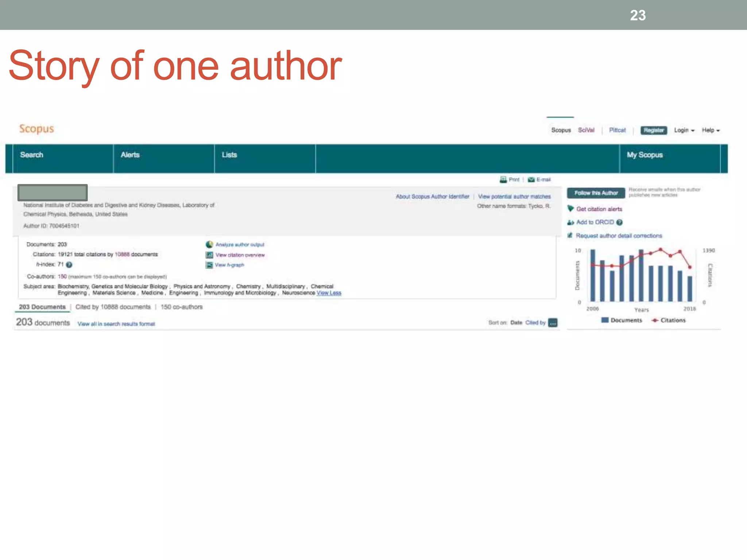Click Request author detail corrections link
747x560 pixels.
pyautogui.click(x=619, y=236)
